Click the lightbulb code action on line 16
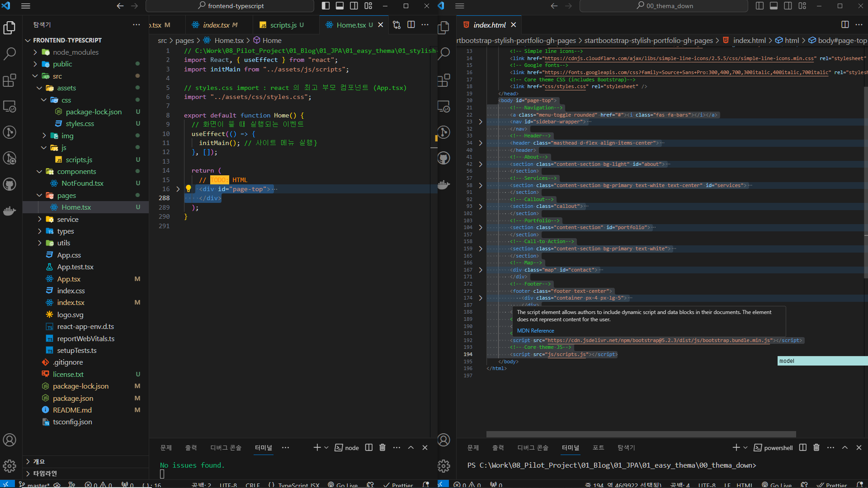Screen dimensions: 868x488 [189, 189]
